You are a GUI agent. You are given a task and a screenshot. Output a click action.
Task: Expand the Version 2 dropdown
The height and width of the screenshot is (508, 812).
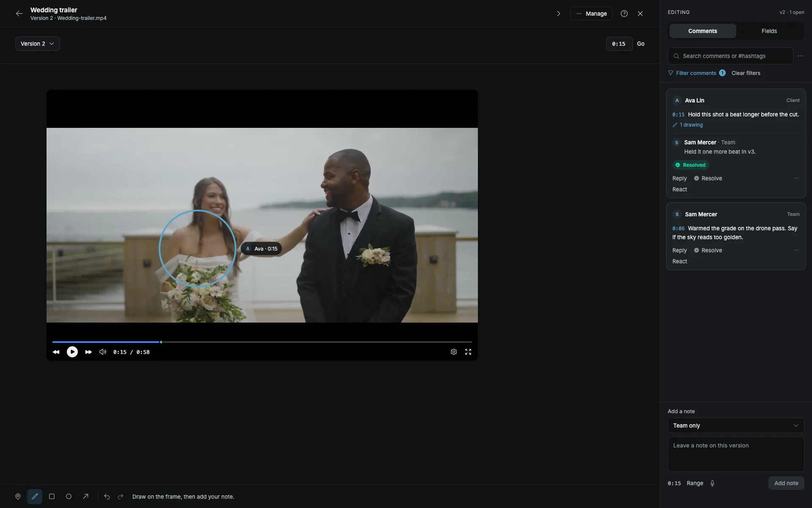38,44
